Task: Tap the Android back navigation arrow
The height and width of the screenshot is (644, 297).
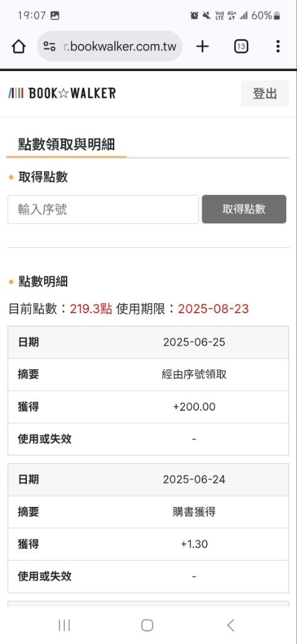Action: [x=230, y=626]
